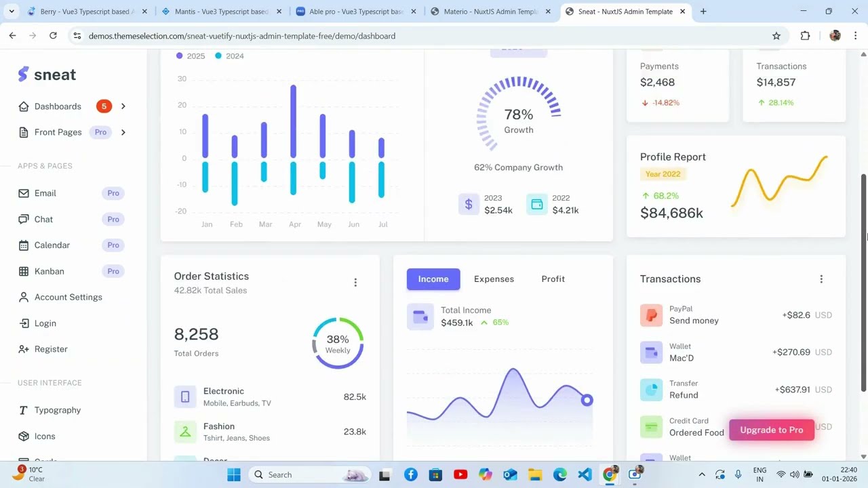Click the Wallet Mac'D transaction icon
868x488 pixels.
(x=651, y=352)
